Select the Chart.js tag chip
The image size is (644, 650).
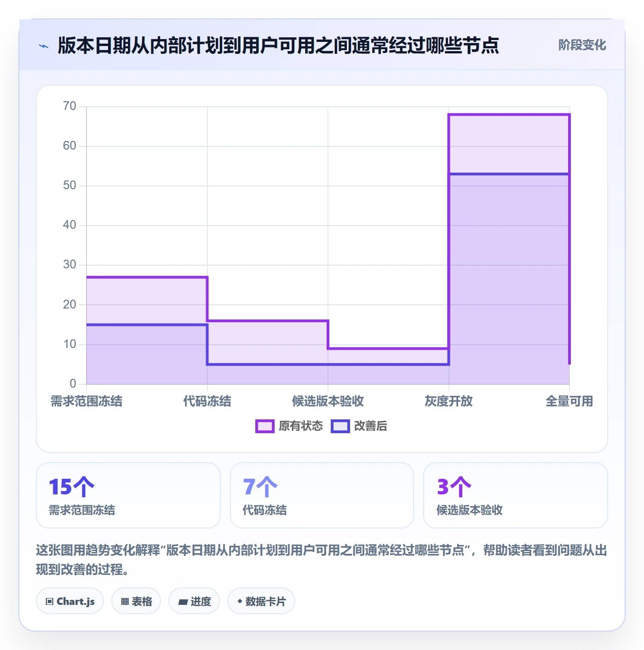coord(70,601)
